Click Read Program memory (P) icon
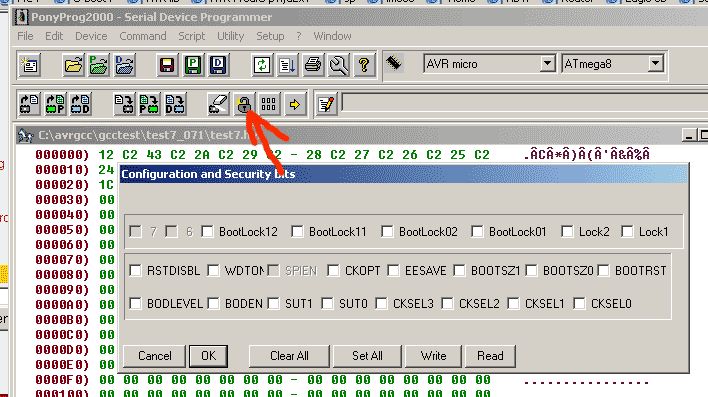Viewport: 708px width, 397px height. tap(55, 104)
